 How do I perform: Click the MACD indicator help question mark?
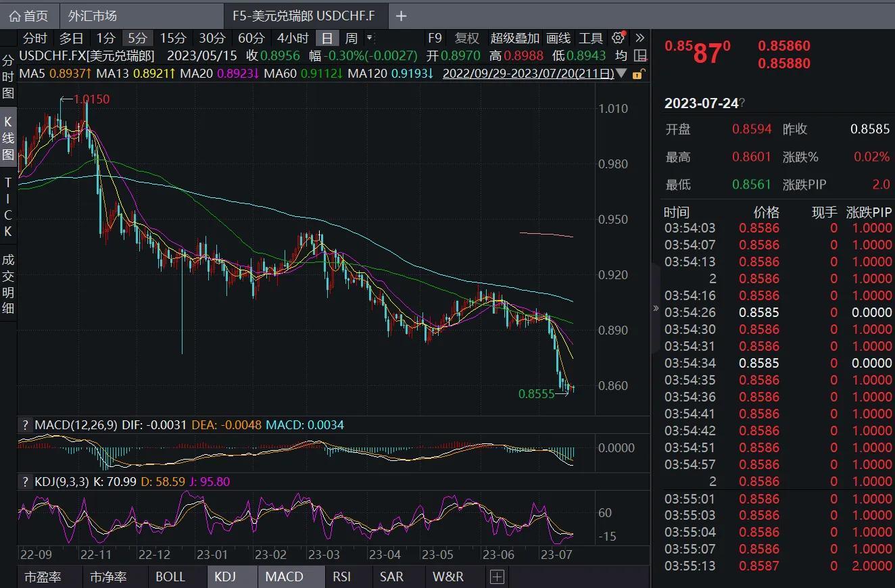25,425
